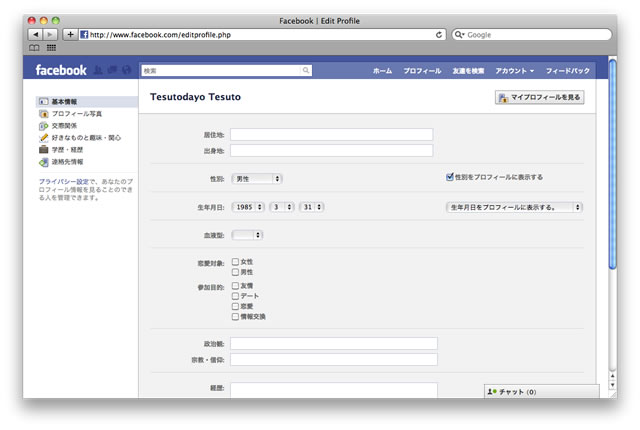Open the プライバシー設定 link

point(64,182)
